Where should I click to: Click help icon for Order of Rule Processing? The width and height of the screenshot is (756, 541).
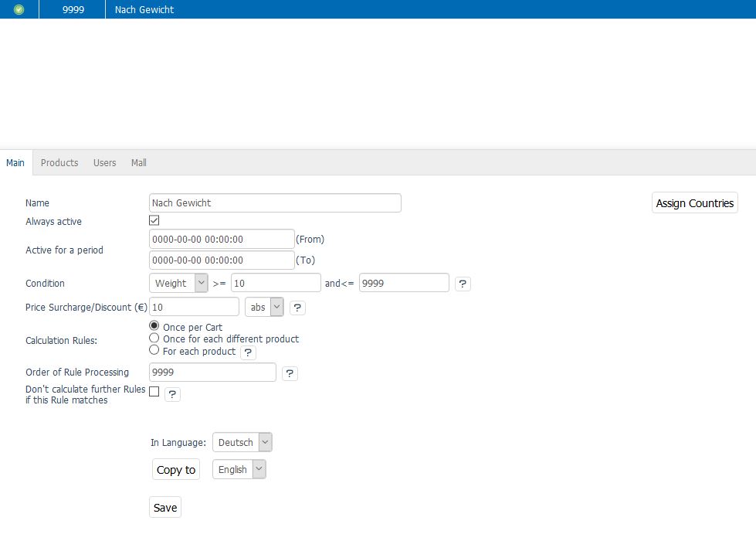click(x=290, y=373)
